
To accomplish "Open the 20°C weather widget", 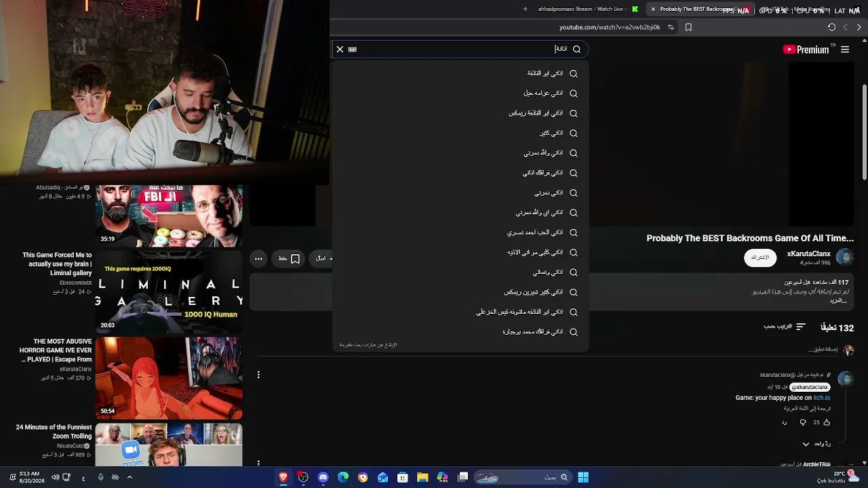I will [x=838, y=477].
